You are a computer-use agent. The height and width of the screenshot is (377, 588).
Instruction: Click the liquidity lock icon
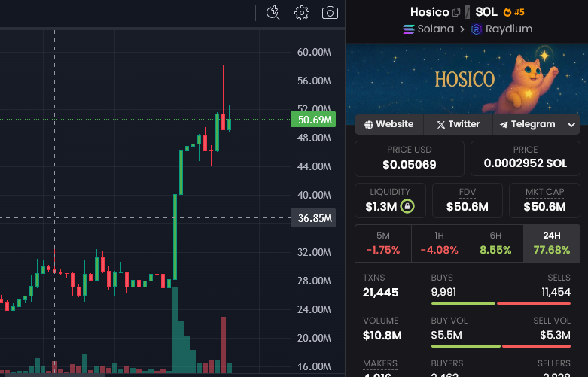(407, 206)
